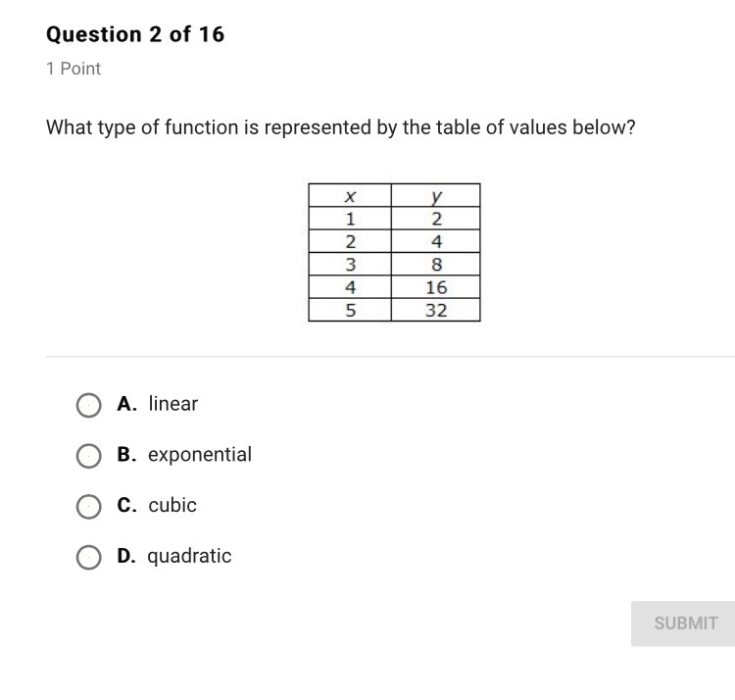The image size is (735, 700).
Task: Click the table cell with x value 5
Action: pyautogui.click(x=350, y=310)
